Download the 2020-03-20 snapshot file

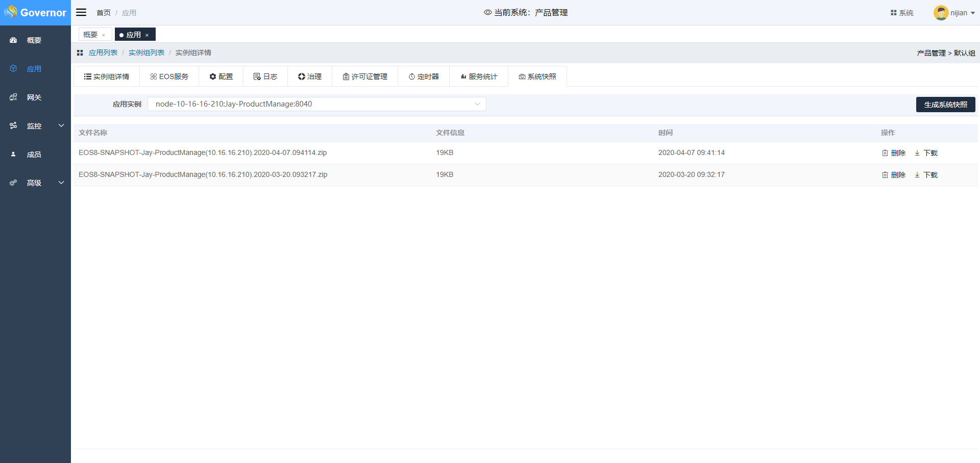coord(926,175)
